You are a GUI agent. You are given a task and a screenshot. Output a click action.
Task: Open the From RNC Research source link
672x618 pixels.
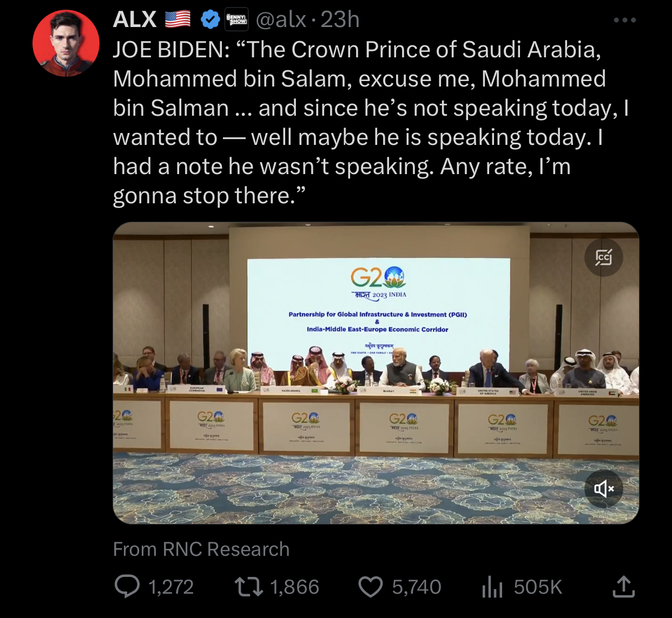[201, 549]
